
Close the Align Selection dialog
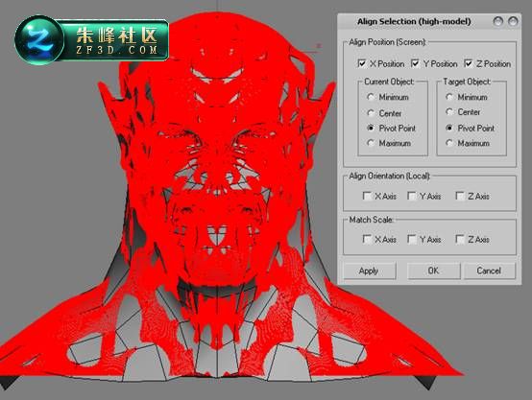click(513, 21)
